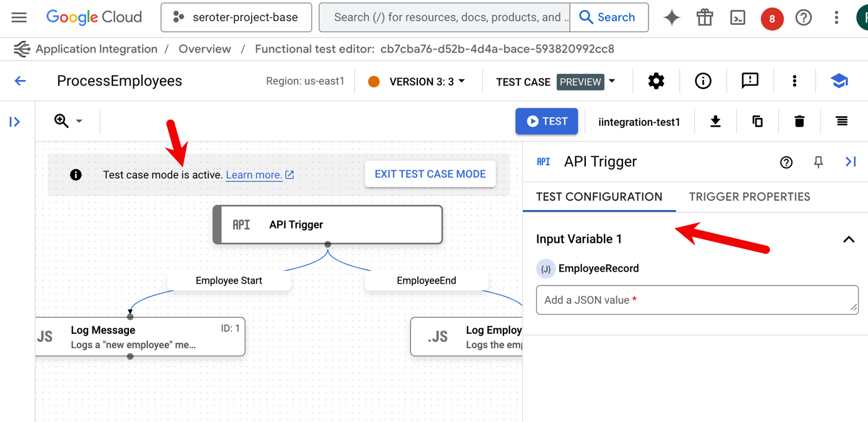Expand the left navigation side panel
The image size is (868, 422).
click(x=15, y=122)
